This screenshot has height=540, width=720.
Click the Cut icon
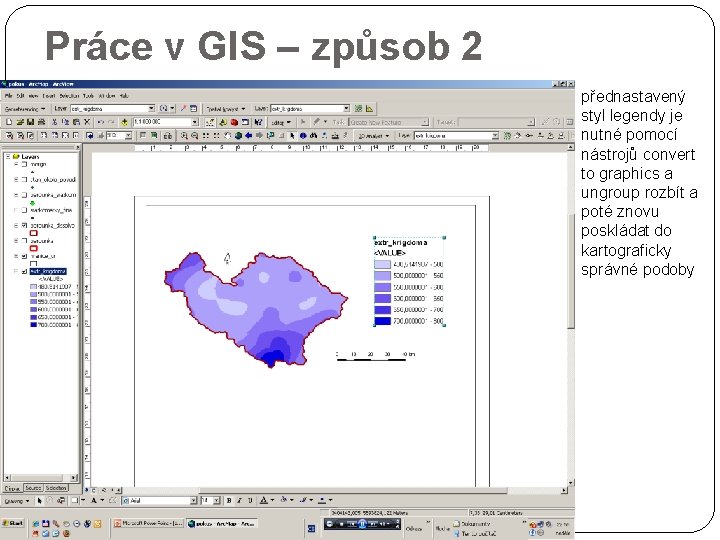click(x=54, y=122)
